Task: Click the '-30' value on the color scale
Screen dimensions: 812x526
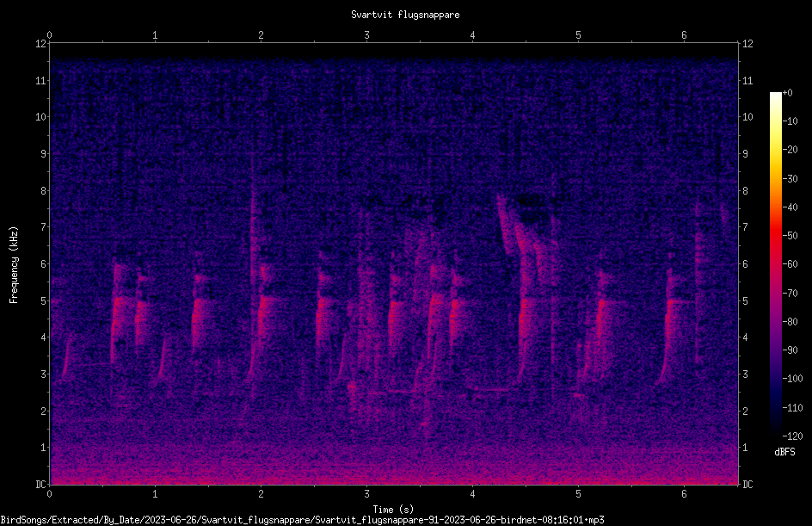Action: [790, 179]
